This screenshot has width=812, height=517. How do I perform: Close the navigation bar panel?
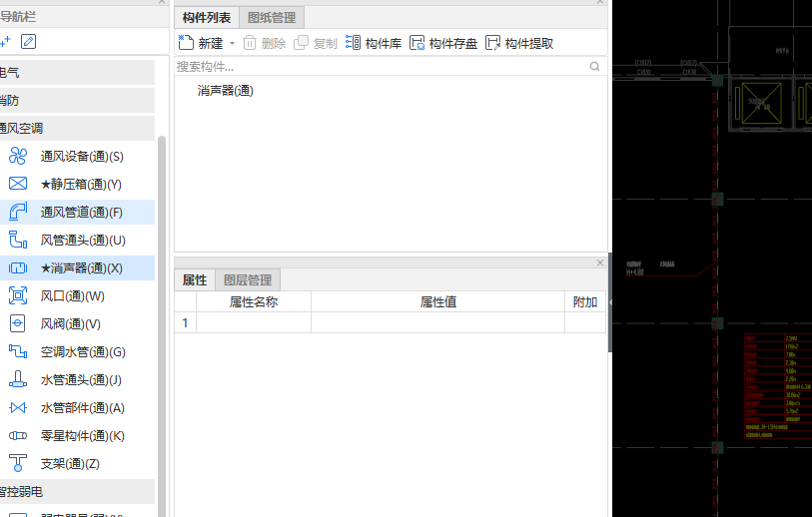click(x=162, y=2)
